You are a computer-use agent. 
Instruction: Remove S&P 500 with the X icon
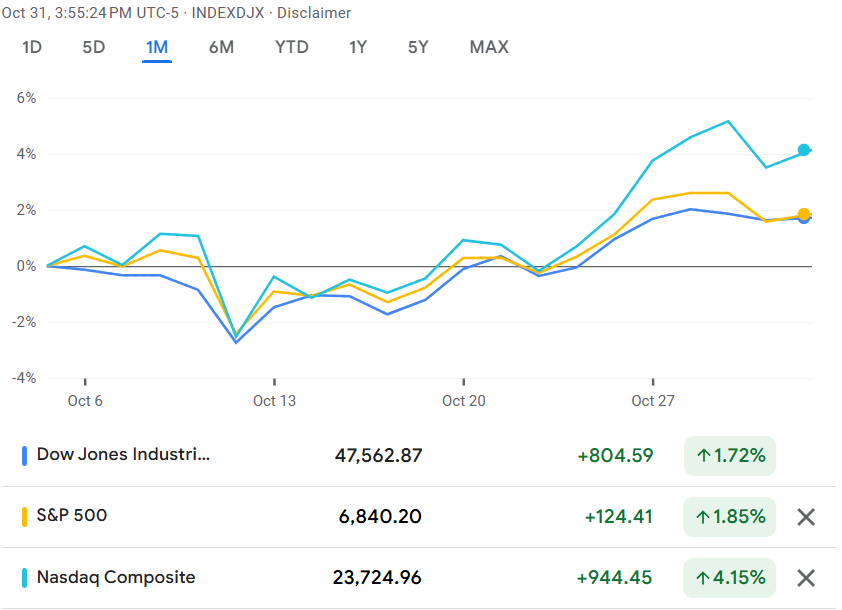click(x=806, y=517)
